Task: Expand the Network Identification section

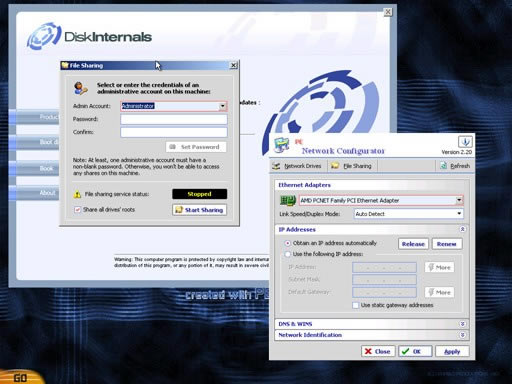Action: (x=462, y=335)
